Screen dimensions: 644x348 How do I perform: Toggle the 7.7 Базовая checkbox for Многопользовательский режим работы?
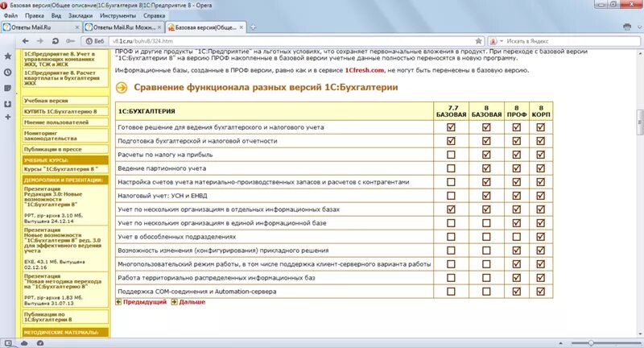[451, 264]
